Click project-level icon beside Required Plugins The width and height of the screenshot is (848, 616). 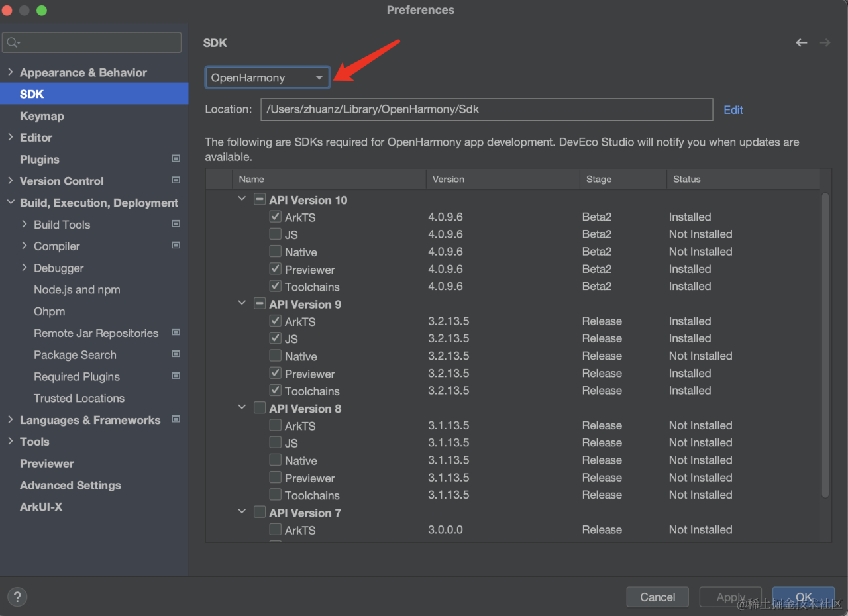tap(176, 376)
